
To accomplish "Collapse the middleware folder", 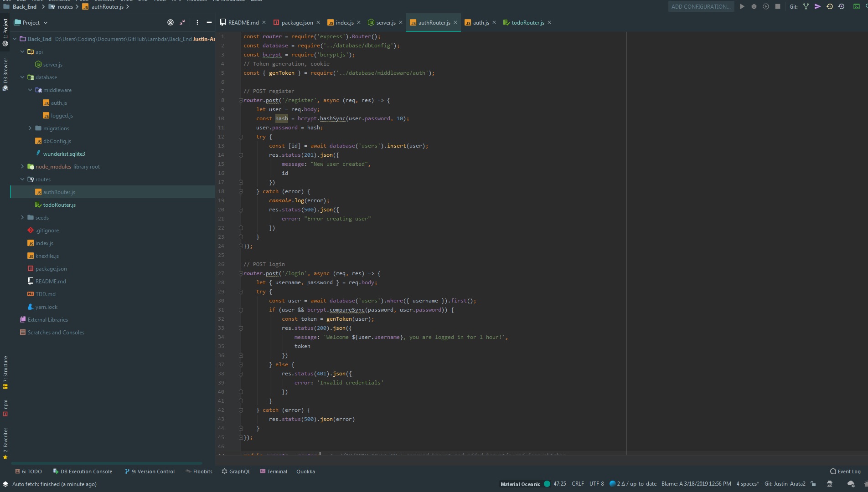I will 30,90.
